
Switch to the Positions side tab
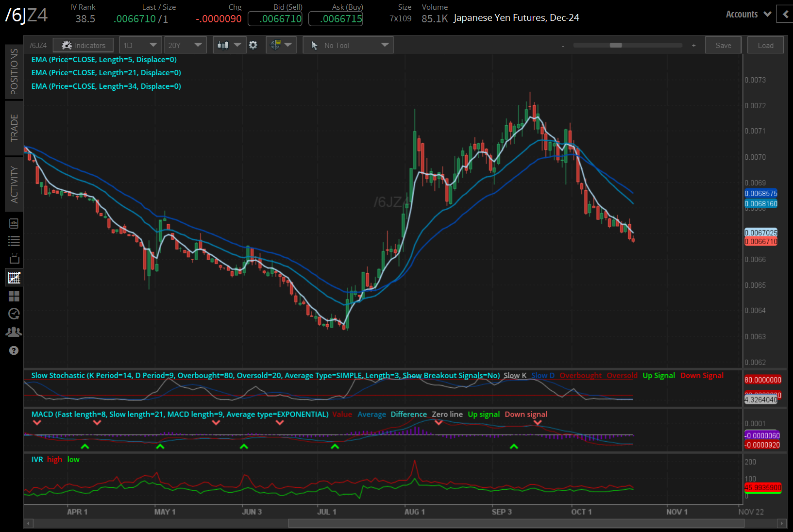point(14,71)
